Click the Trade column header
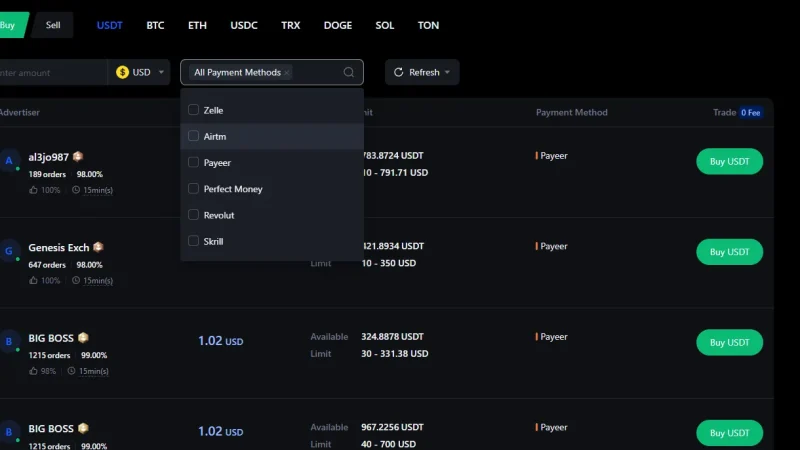This screenshot has width=800, height=450. point(724,112)
